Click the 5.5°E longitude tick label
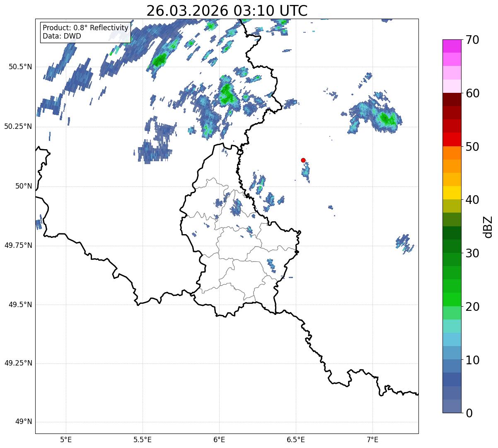This screenshot has width=498, height=448. (x=143, y=439)
